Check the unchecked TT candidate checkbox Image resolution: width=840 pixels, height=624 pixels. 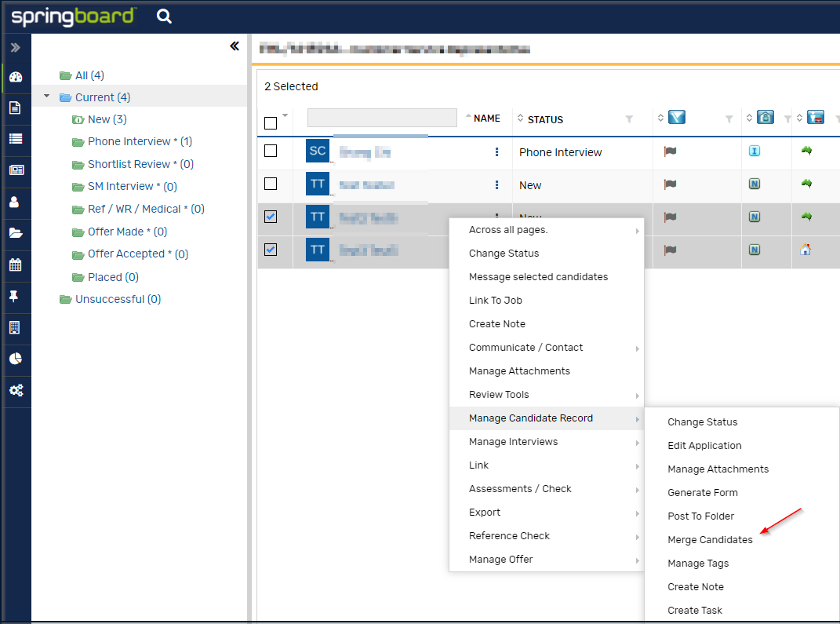point(271,184)
